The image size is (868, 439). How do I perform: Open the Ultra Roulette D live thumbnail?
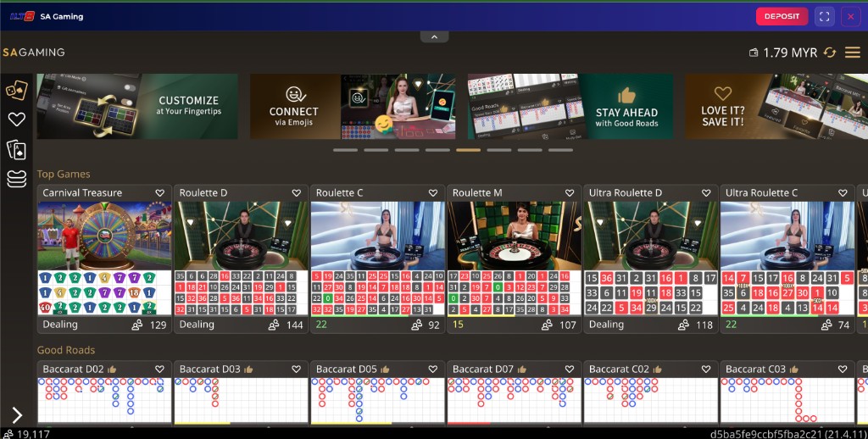point(651,236)
